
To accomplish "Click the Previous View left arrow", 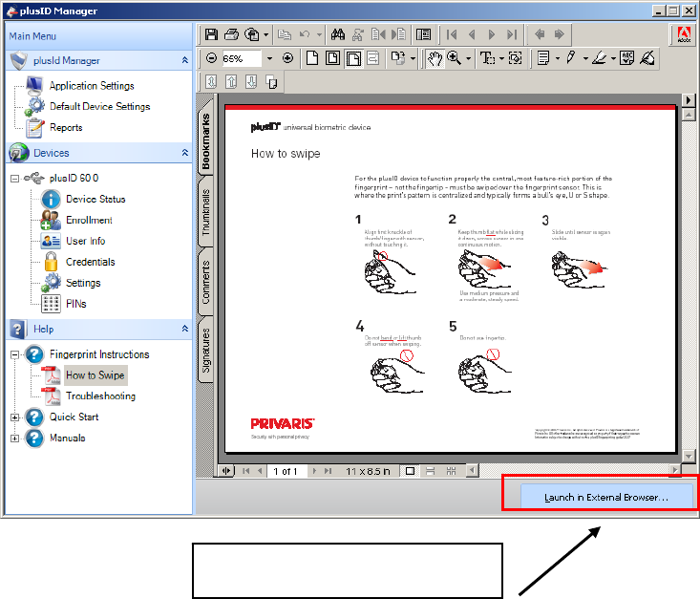I will [540, 34].
